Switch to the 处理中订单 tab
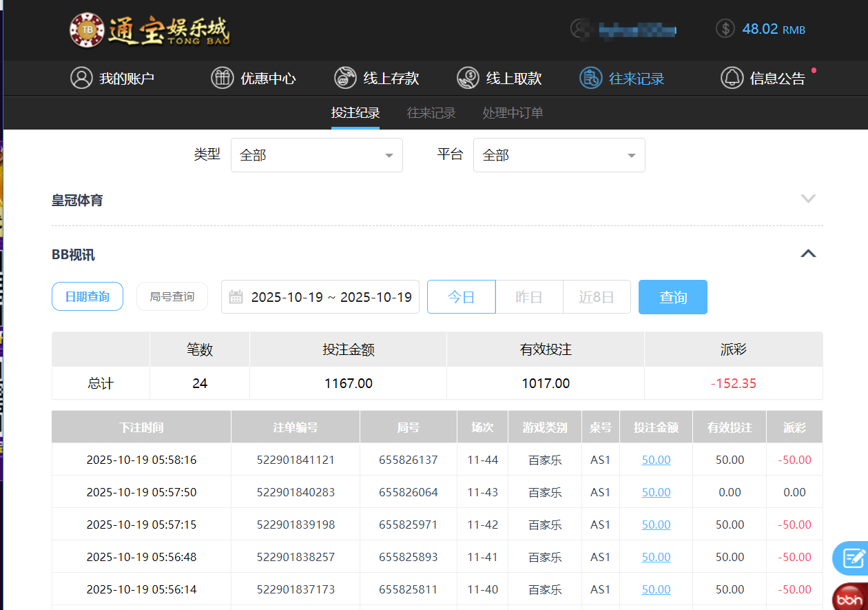Viewport: 868px width, 610px height. 513,112
